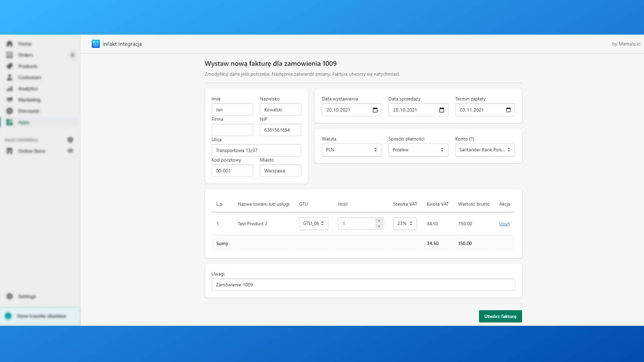
Task: Open the 23% Stawka VAT dropdown
Action: pos(405,224)
